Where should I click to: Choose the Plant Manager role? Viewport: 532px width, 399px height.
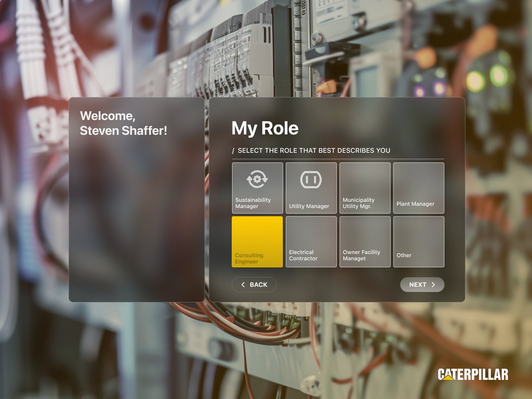click(x=419, y=188)
